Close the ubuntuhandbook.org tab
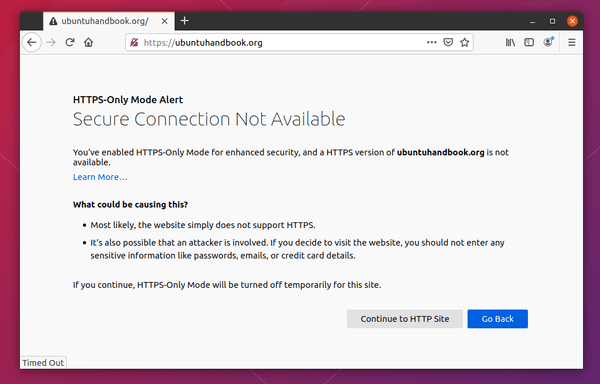 (x=165, y=21)
